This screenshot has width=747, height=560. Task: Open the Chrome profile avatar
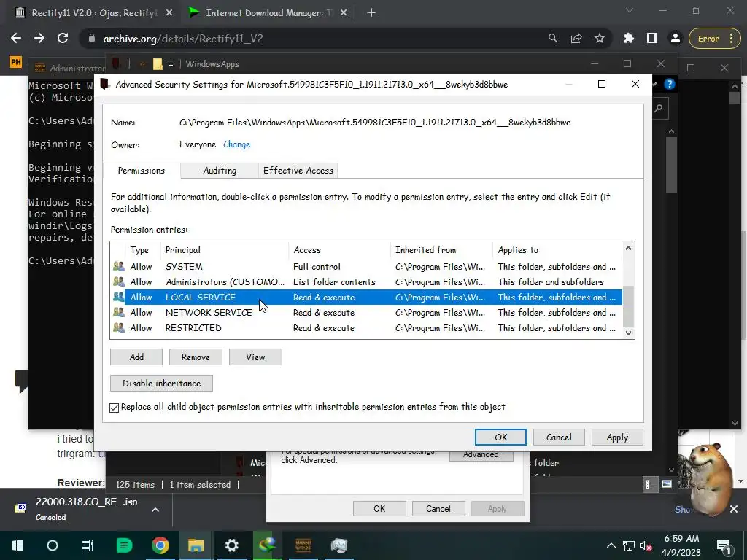[675, 39]
